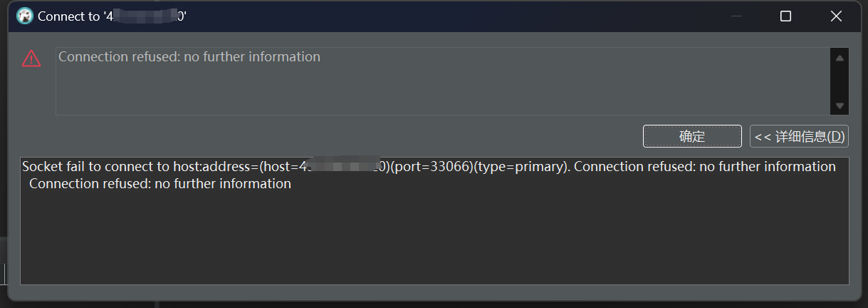This screenshot has height=308, width=868.
Task: Click the top 'Connection refused' message text
Action: [189, 57]
